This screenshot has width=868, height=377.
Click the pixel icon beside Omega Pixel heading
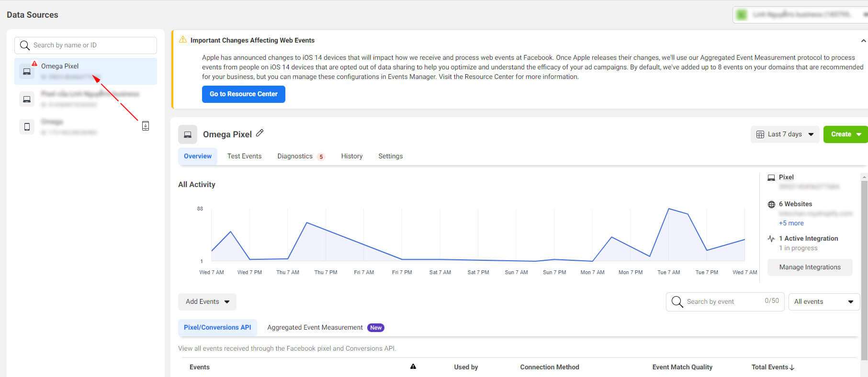(x=188, y=135)
